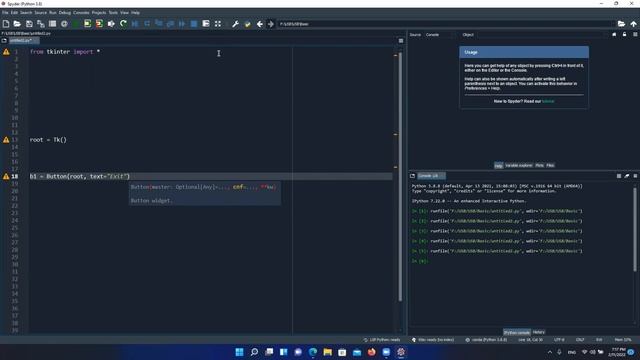Screen dimensions: 640x360
Task: Click the console vertical scrollbar
Action: tap(635, 229)
